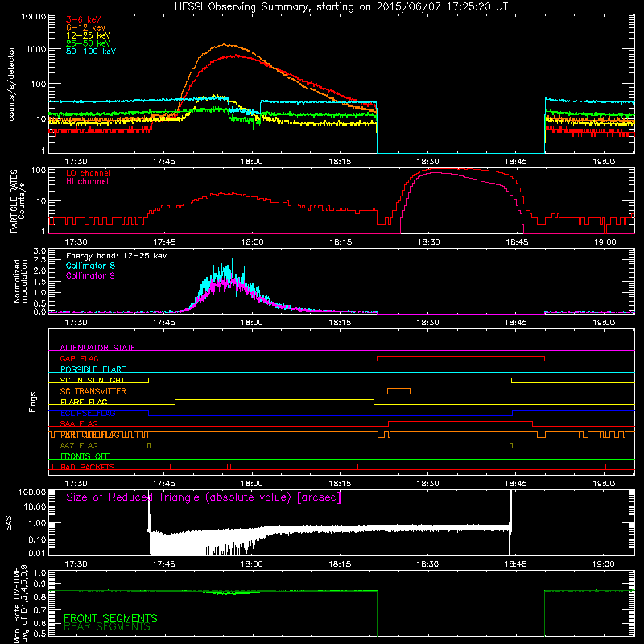The width and height of the screenshot is (644, 644).
Task: Click the 10000 tick value on count-rate axis
Action: (34, 17)
